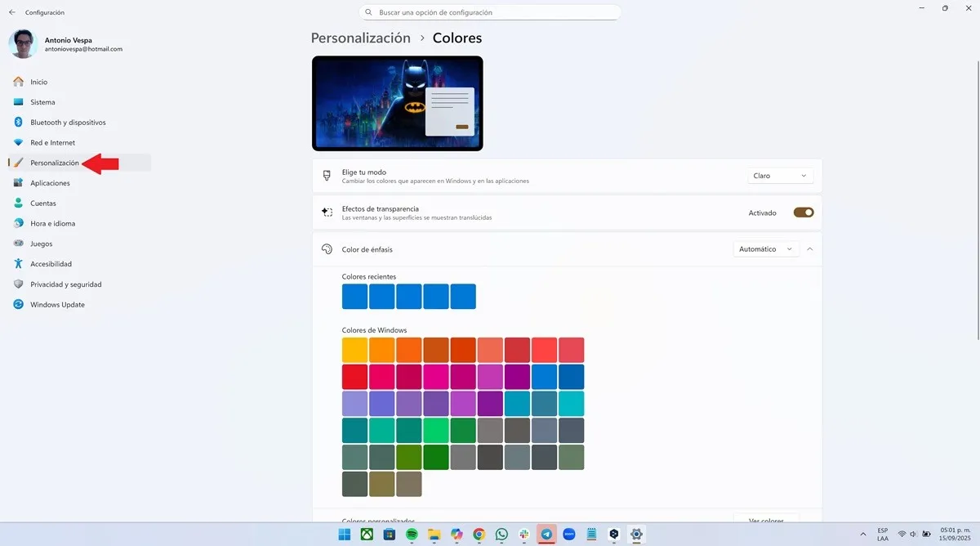Open Inicio in the settings sidebar
This screenshot has width=980, height=546.
78,82
